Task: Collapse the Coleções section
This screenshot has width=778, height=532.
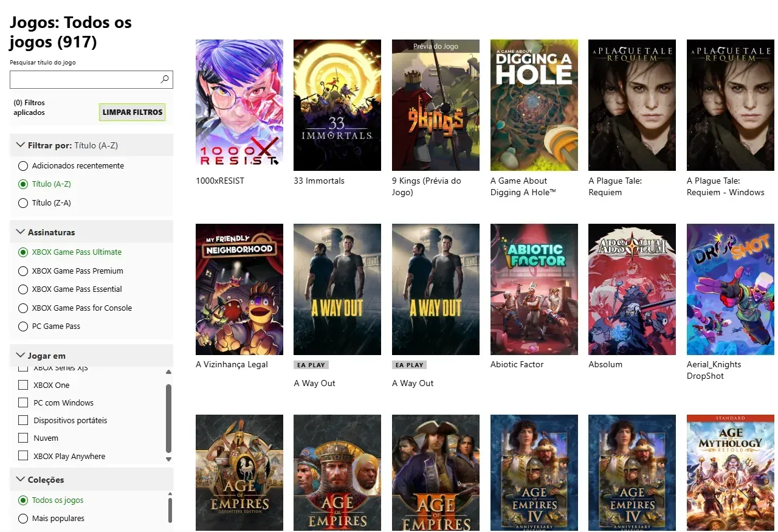Action: 91,480
